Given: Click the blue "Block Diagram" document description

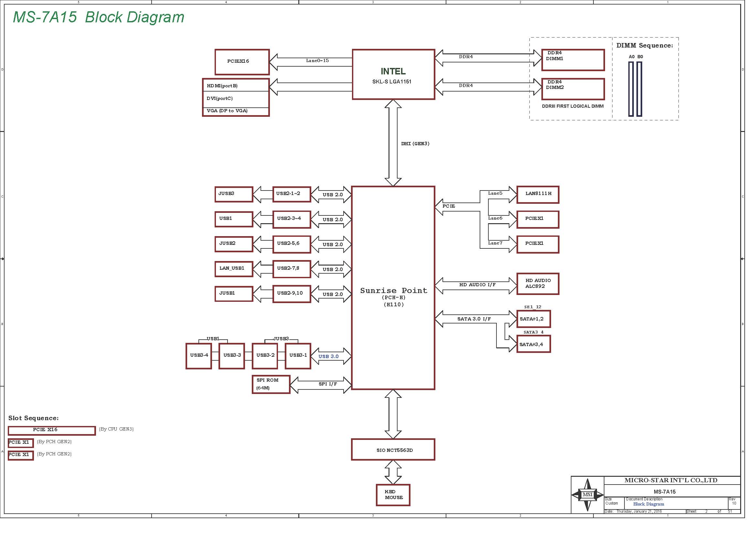Looking at the screenshot, I should point(649,504).
